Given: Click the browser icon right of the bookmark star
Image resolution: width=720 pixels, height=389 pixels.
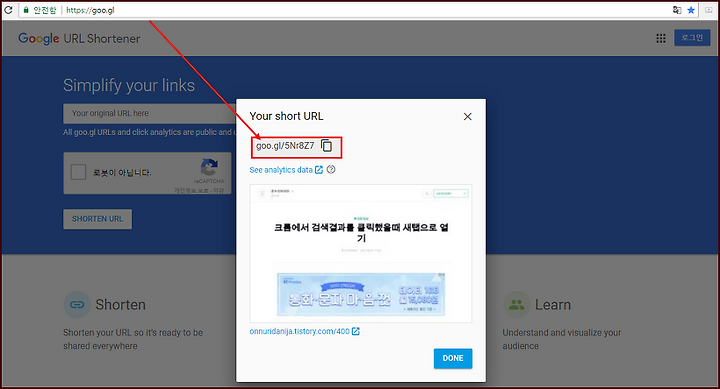Looking at the screenshot, I should [x=709, y=10].
